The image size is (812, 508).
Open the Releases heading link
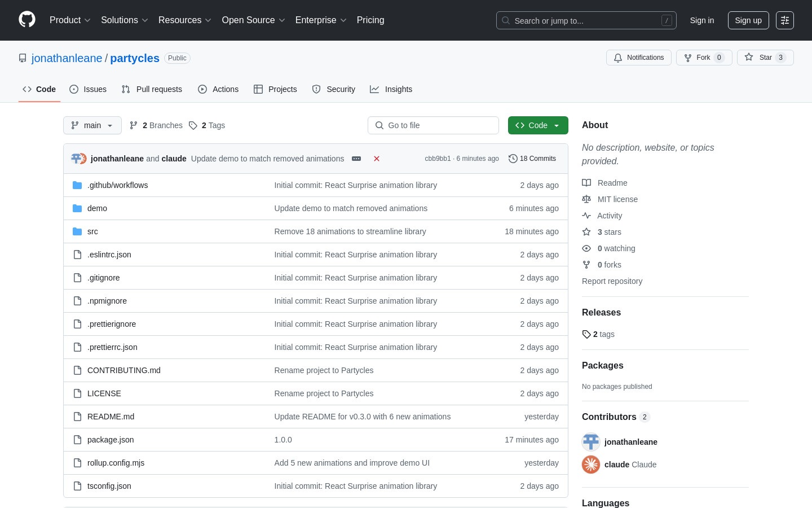601,313
